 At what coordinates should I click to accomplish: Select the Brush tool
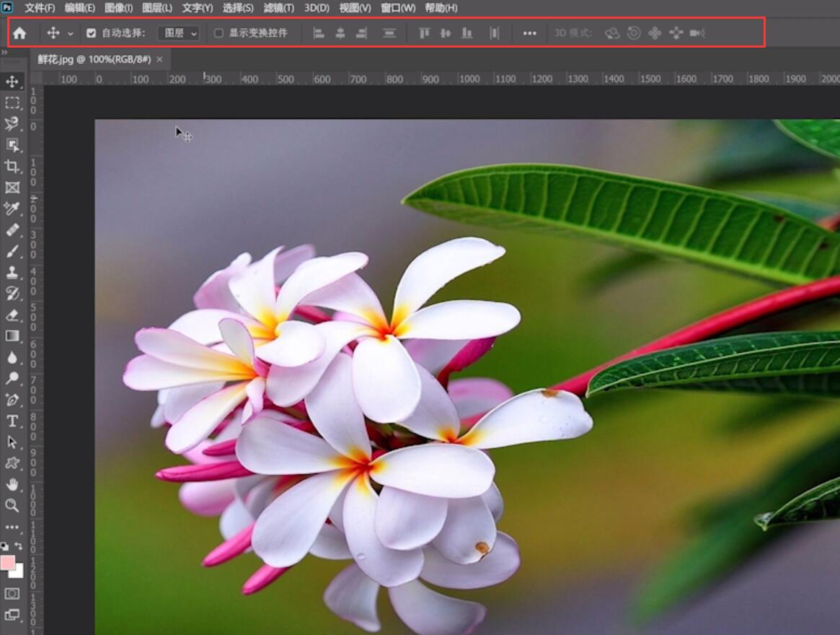click(12, 251)
